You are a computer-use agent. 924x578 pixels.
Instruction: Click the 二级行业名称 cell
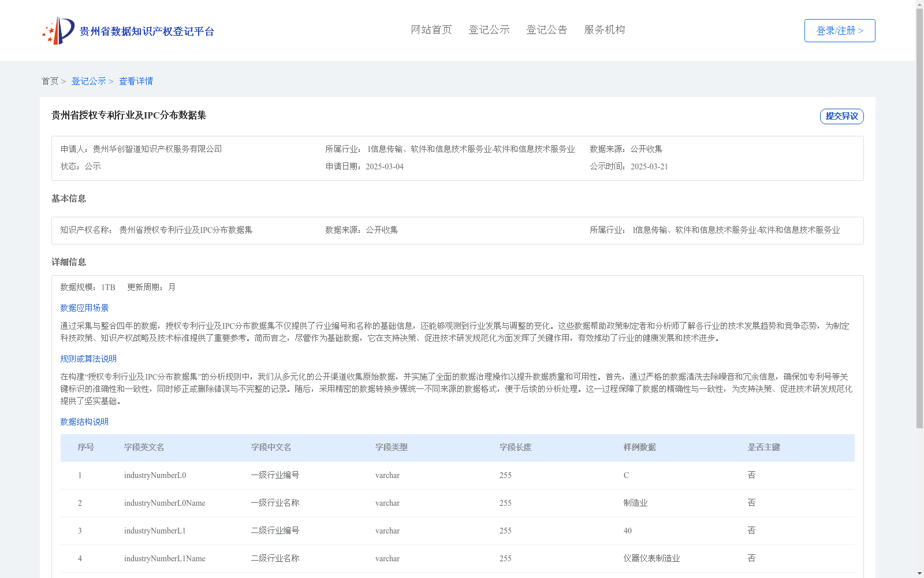point(275,558)
